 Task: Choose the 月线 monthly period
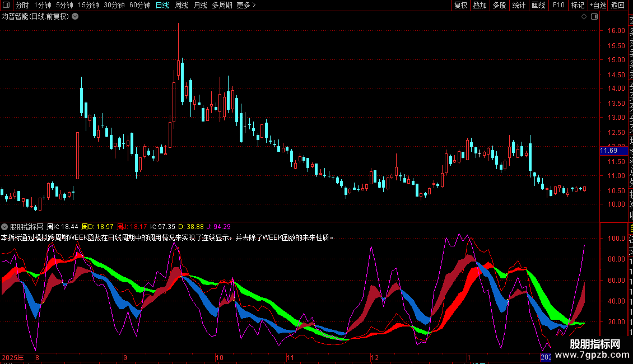[x=200, y=5]
